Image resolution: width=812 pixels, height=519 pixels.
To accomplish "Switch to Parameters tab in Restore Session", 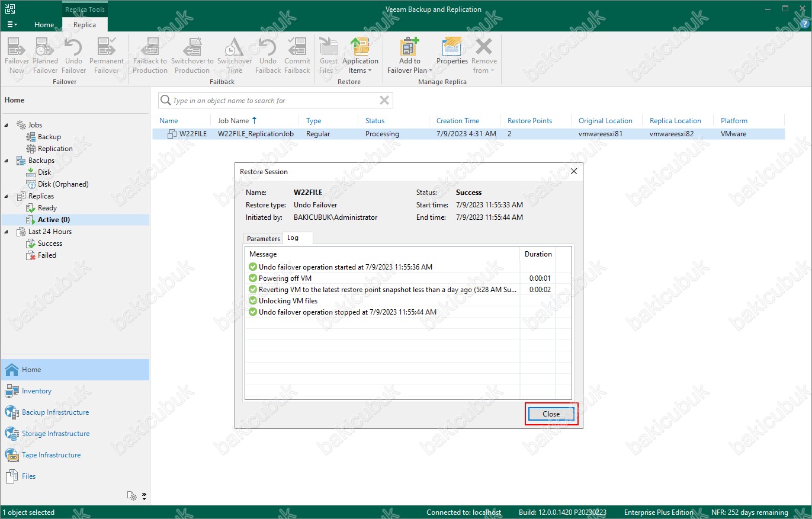I will [x=263, y=239].
